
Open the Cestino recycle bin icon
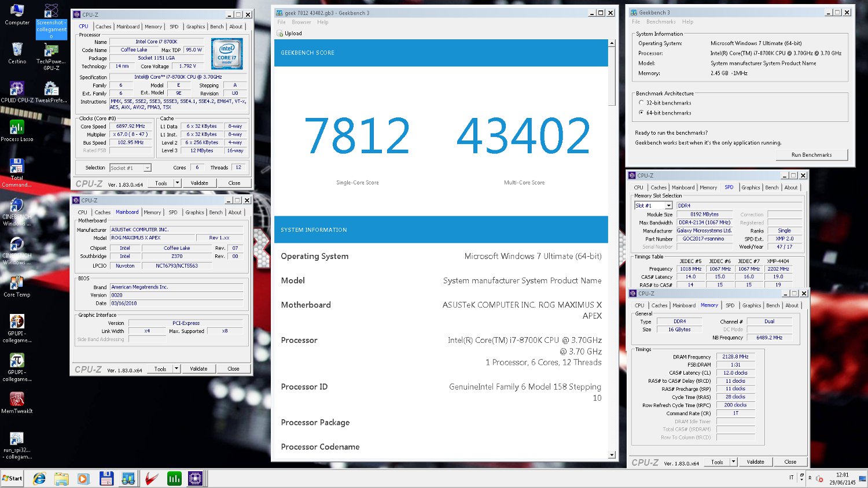coord(17,53)
